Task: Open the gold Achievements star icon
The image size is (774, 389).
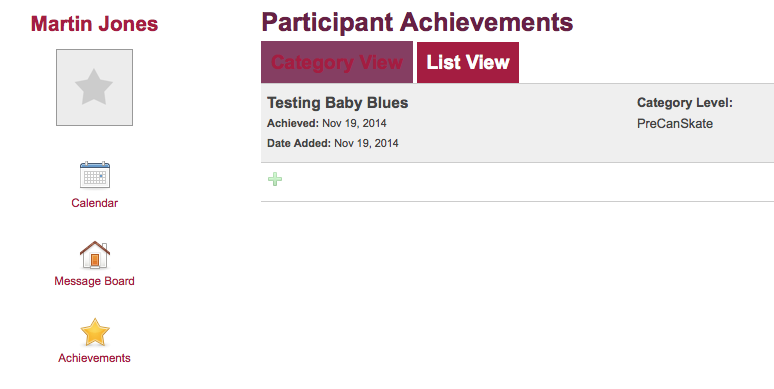Action: click(95, 332)
